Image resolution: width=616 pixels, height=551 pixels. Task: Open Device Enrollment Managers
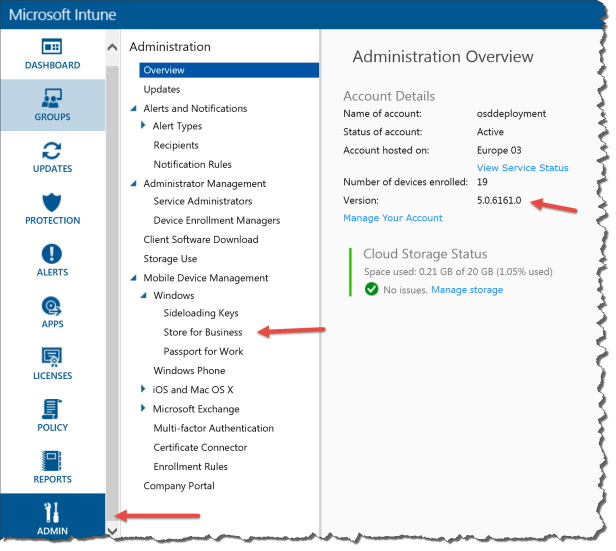pyautogui.click(x=217, y=220)
